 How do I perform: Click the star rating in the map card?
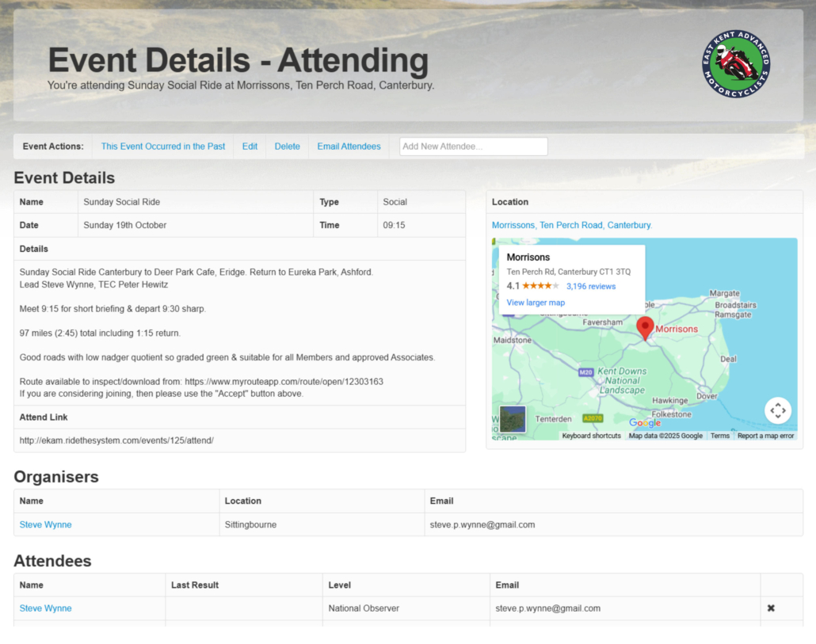(x=540, y=286)
